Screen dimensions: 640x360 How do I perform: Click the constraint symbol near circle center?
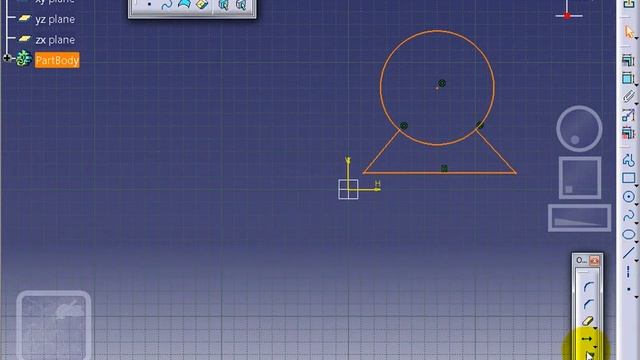442,83
